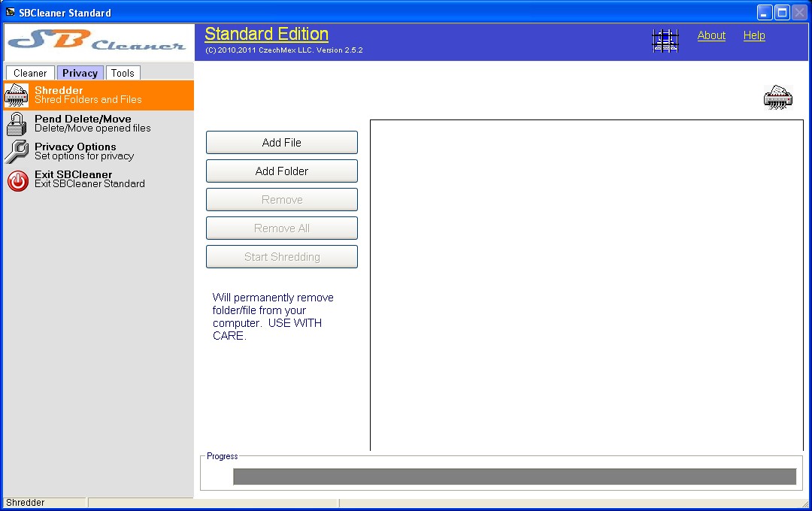This screenshot has height=511, width=812.
Task: Click the Add File button
Action: point(282,142)
